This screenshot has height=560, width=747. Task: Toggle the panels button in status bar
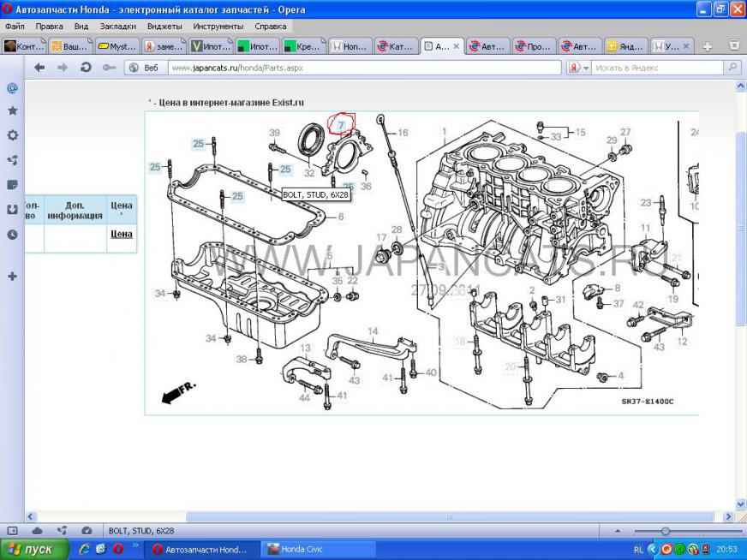[12, 531]
